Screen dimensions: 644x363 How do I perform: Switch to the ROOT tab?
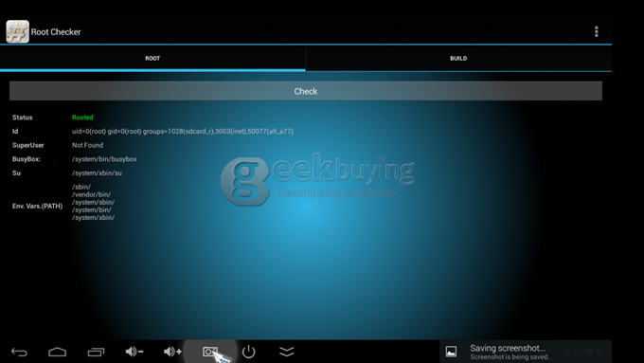tap(152, 59)
